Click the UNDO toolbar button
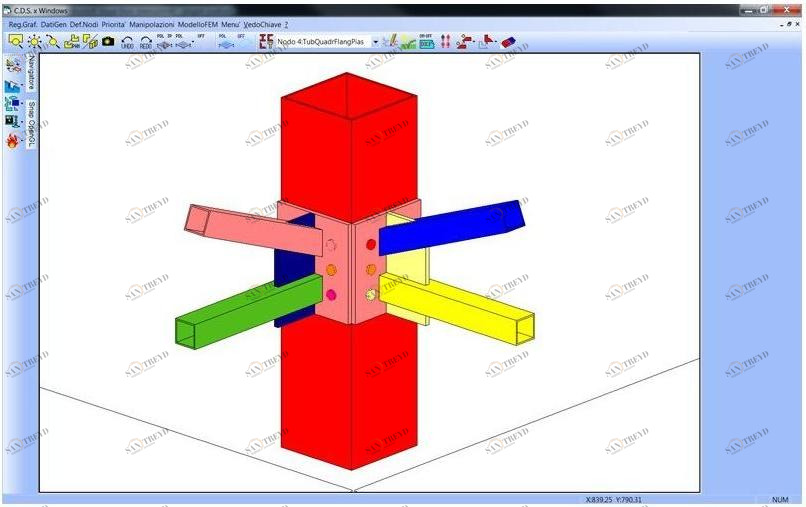The width and height of the screenshot is (806, 507). pyautogui.click(x=127, y=42)
